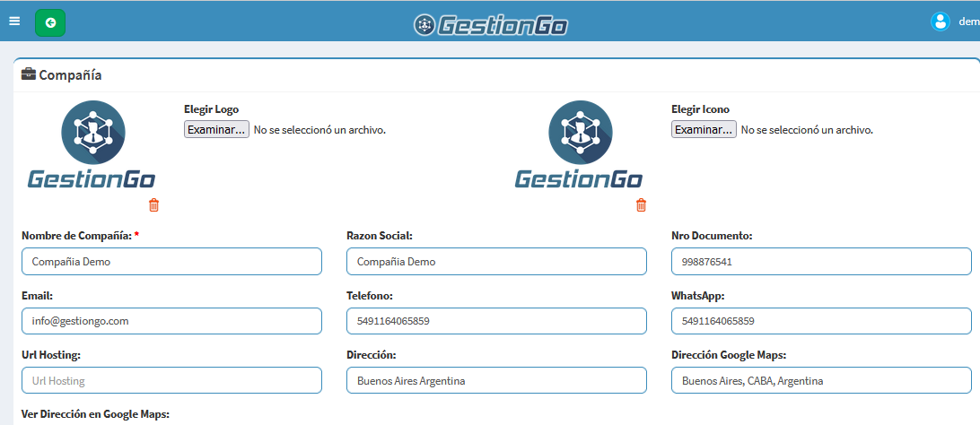
Task: Delete the company logo with trash icon
Action: [x=153, y=205]
